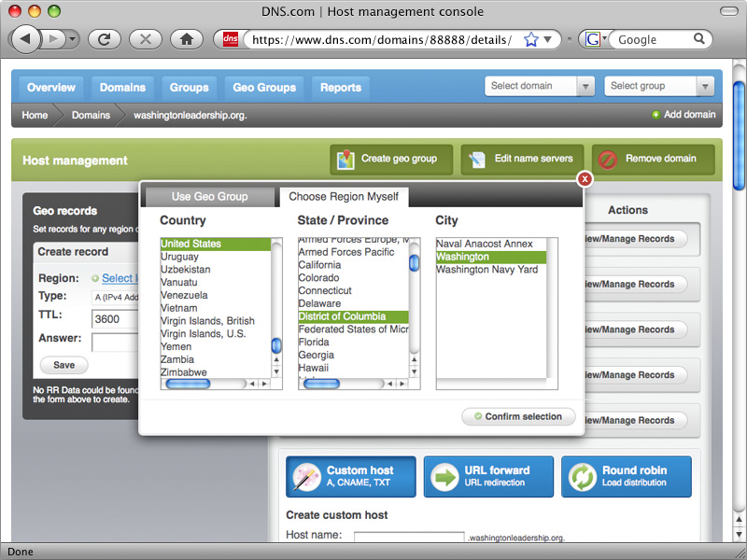
Task: Click the State list vertical scrollbar thumb
Action: coord(414,263)
